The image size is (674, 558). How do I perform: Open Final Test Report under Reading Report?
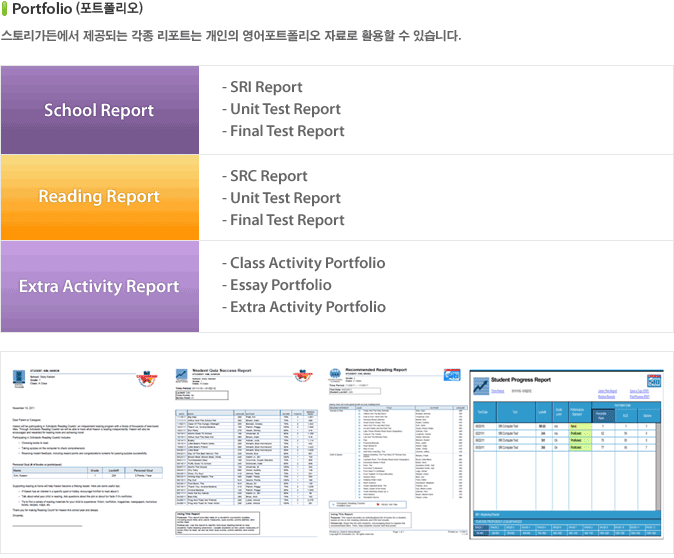pos(282,220)
